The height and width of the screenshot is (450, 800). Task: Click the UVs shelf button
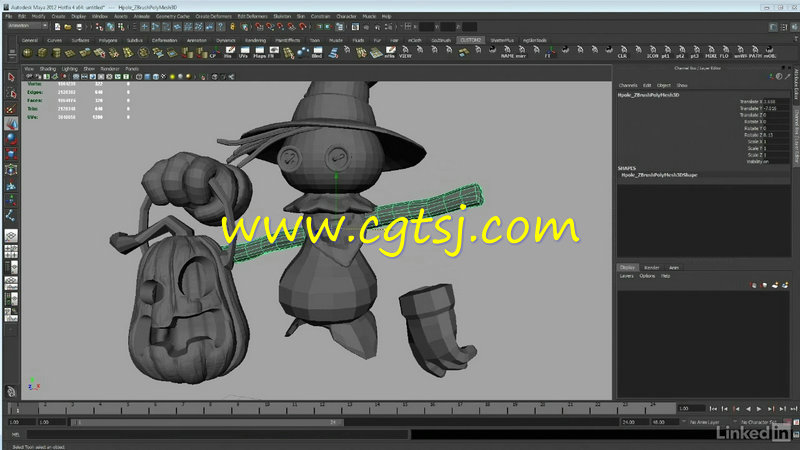point(245,53)
